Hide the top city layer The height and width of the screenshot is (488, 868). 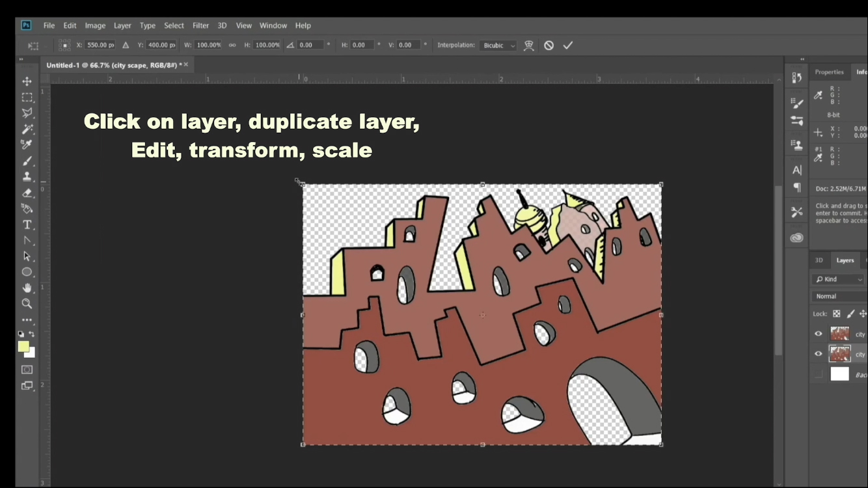click(818, 333)
